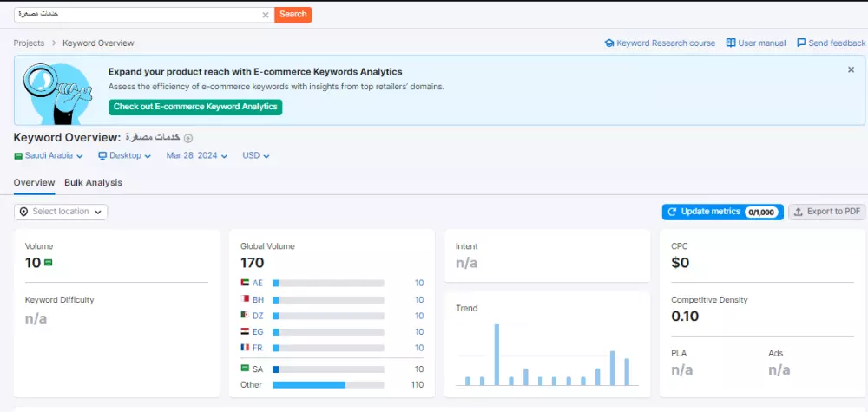
Task: Open the Keyword Research course link
Action: (x=666, y=43)
